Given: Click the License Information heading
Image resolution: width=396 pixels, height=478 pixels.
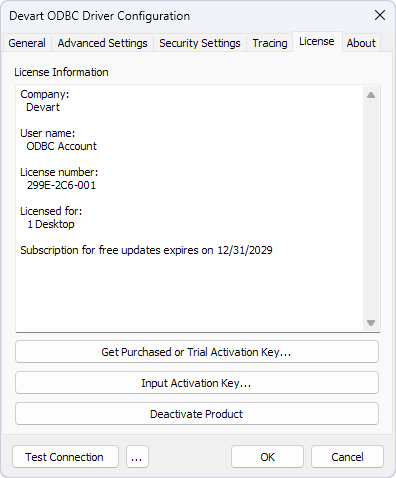Looking at the screenshot, I should click(x=61, y=72).
